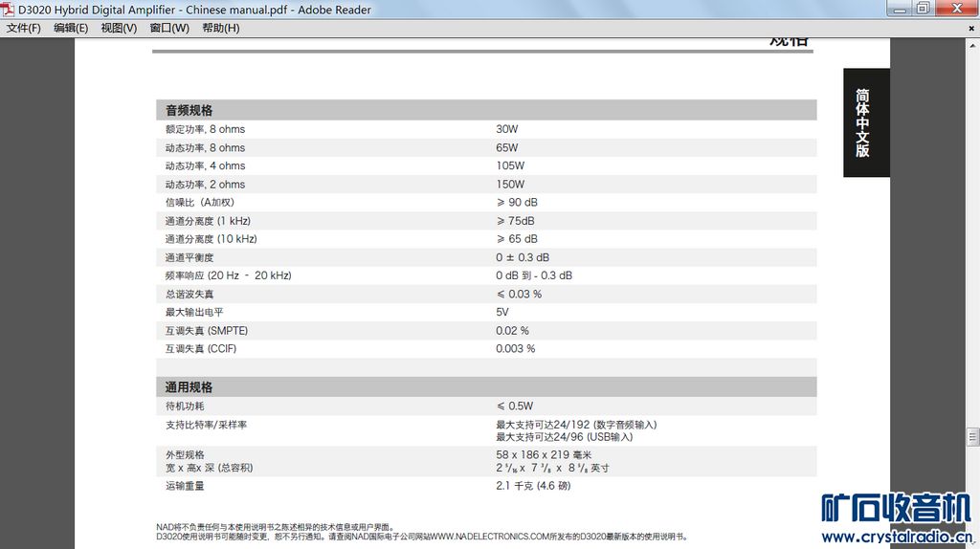
Task: Click the 运输重量 label
Action: (185, 486)
